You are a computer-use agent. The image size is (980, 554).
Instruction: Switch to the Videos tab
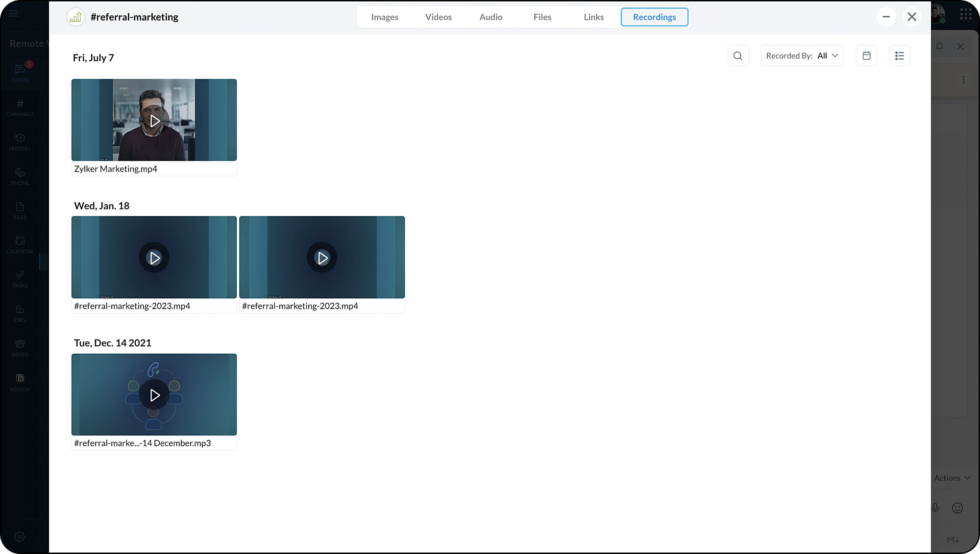[x=438, y=17]
